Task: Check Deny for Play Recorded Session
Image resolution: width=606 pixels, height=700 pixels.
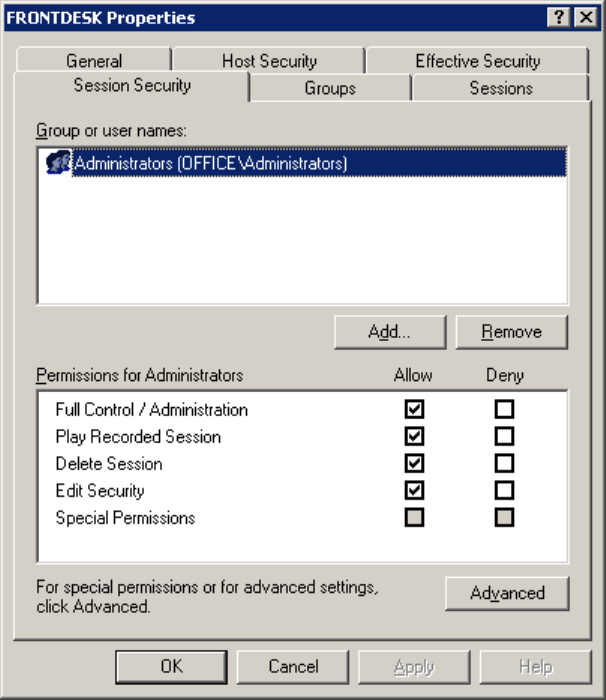Action: pyautogui.click(x=504, y=436)
